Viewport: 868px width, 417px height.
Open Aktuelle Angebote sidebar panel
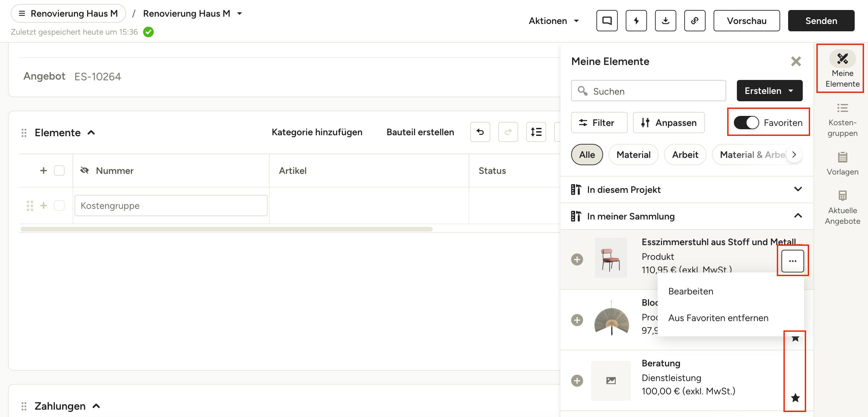tap(842, 208)
